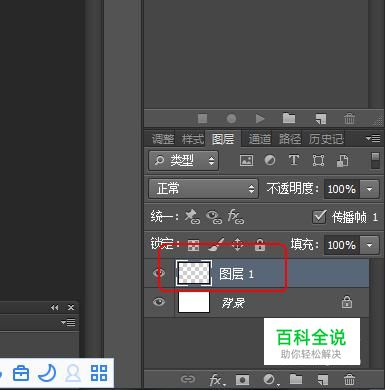This screenshot has height=390, width=385.
Task: Add a layer mask icon
Action: pyautogui.click(x=242, y=380)
